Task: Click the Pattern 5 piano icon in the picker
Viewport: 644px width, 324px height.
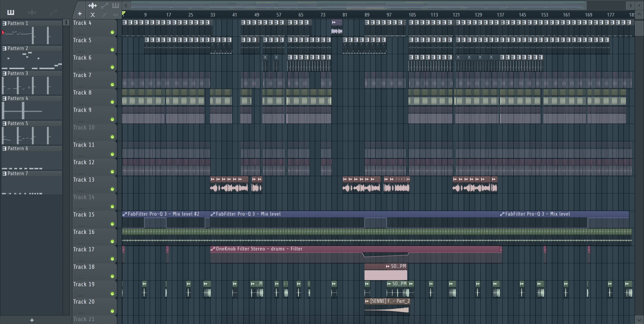Action: (4, 123)
